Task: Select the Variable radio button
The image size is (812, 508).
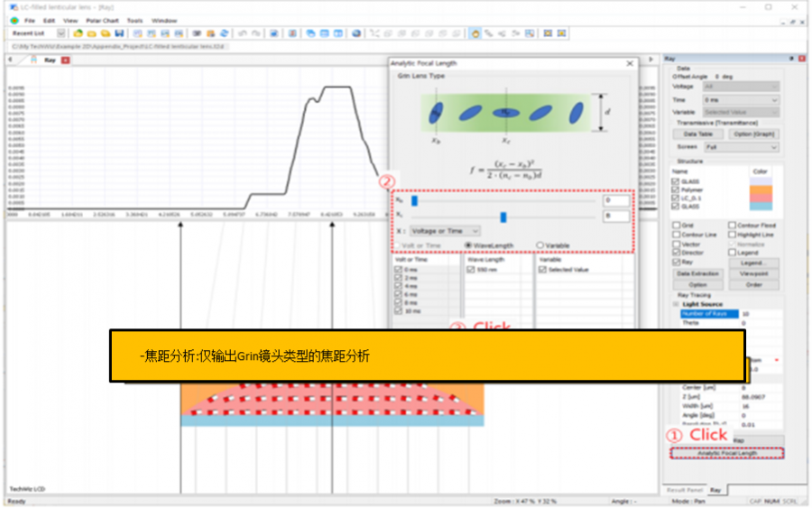Action: pos(540,245)
